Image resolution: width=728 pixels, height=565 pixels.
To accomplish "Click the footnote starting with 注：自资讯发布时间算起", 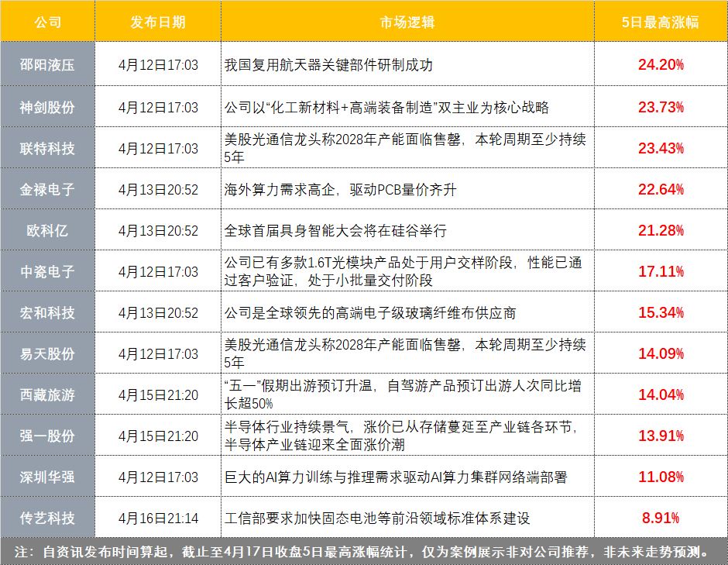I will (x=363, y=553).
